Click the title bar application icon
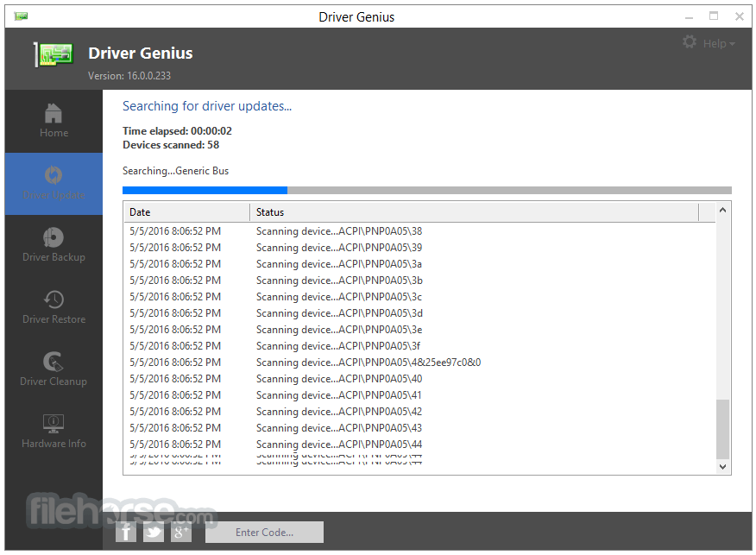The height and width of the screenshot is (555, 756). point(21,17)
